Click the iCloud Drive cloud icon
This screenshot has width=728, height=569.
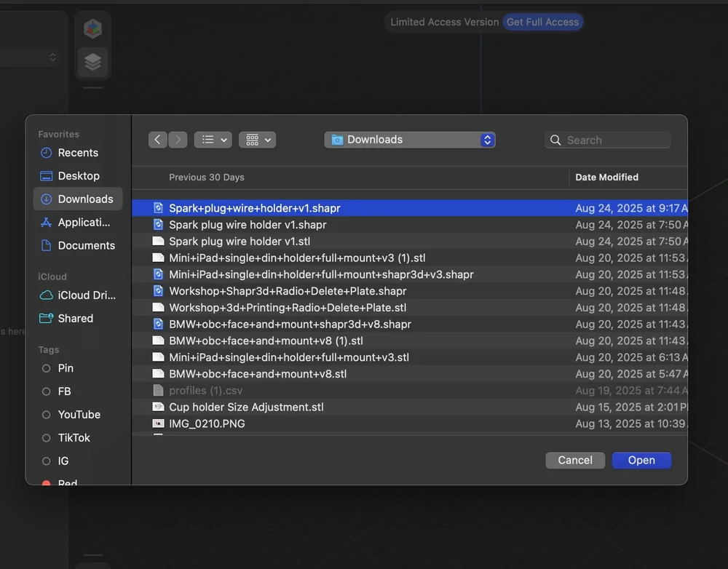click(46, 295)
